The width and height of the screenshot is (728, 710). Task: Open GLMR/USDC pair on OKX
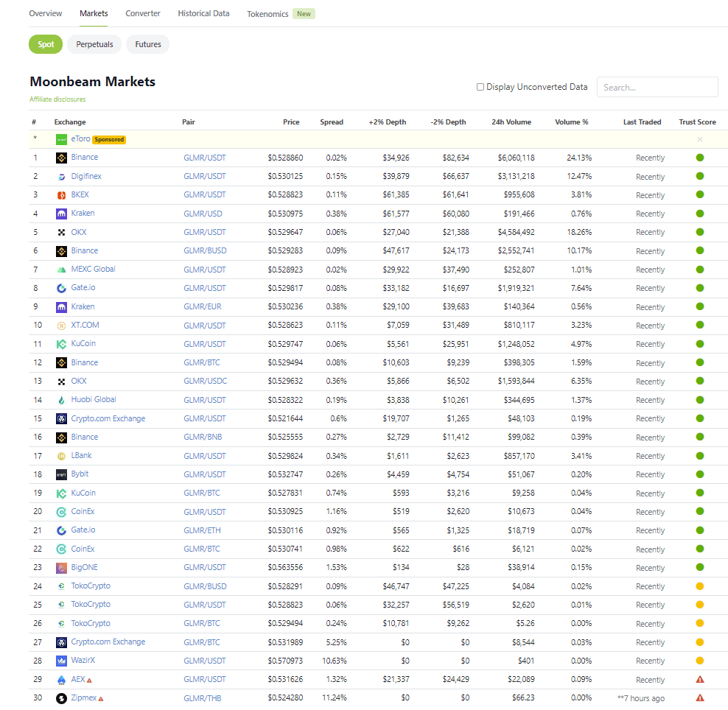click(x=206, y=381)
